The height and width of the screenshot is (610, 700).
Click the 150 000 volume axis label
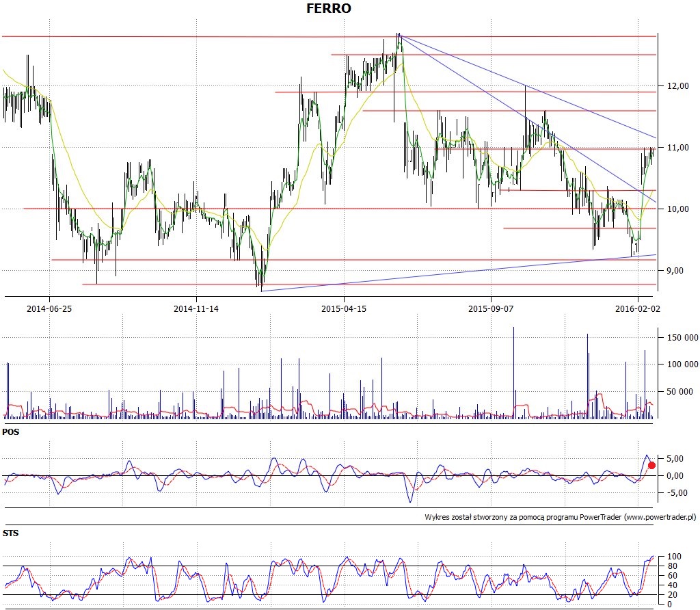pyautogui.click(x=683, y=338)
